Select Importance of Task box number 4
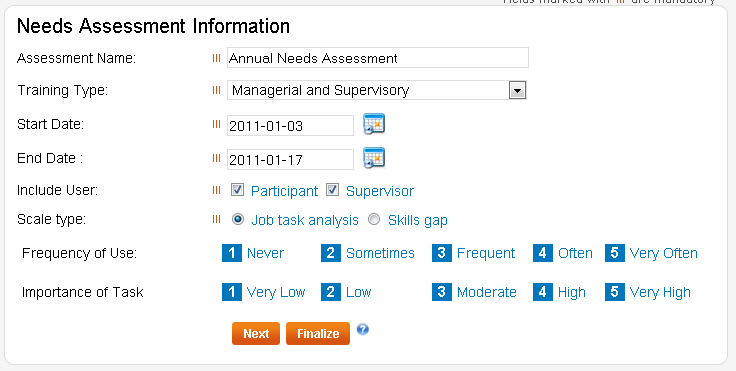This screenshot has width=736, height=371. (543, 292)
